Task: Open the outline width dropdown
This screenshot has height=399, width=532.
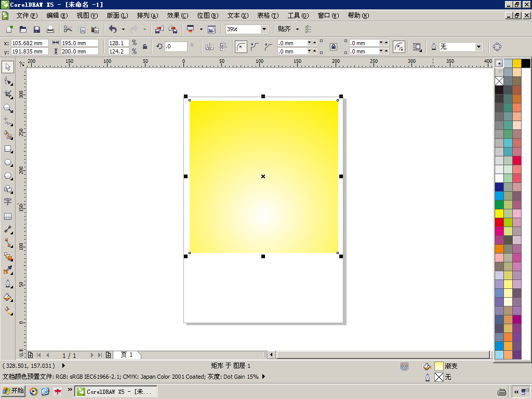Action: [x=478, y=47]
